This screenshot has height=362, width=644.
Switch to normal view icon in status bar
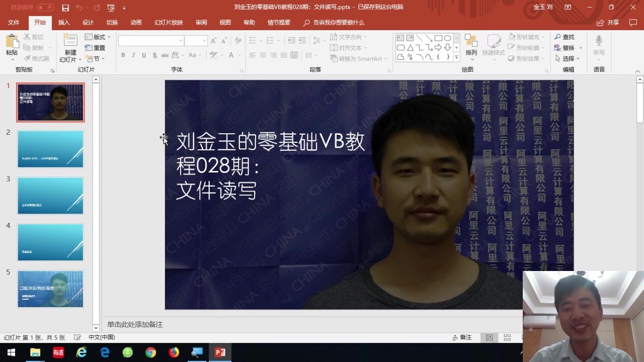pos(489,337)
